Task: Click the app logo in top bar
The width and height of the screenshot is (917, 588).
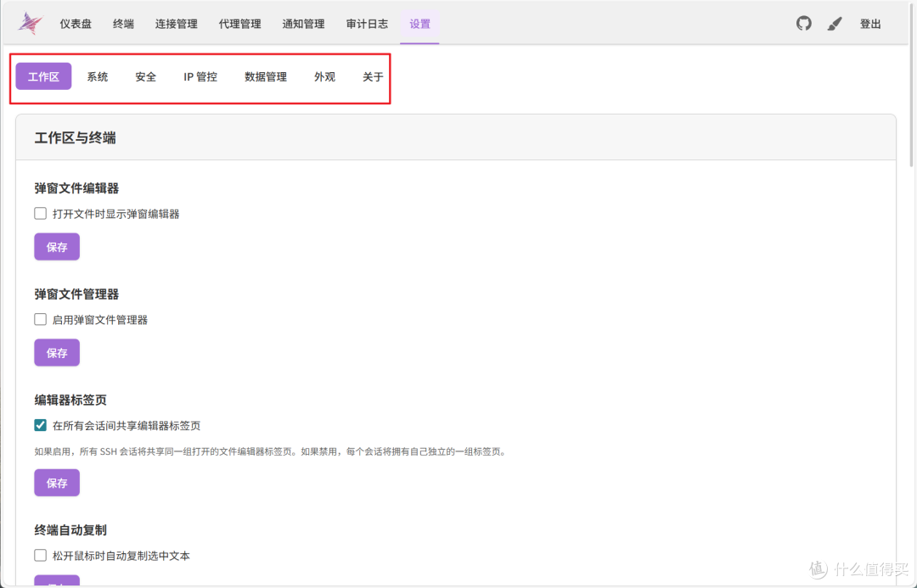Action: pos(31,24)
